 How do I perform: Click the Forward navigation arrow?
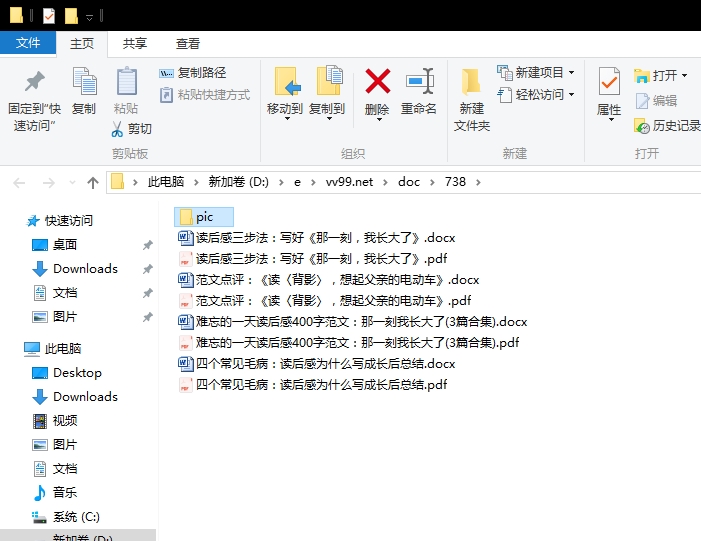click(48, 182)
